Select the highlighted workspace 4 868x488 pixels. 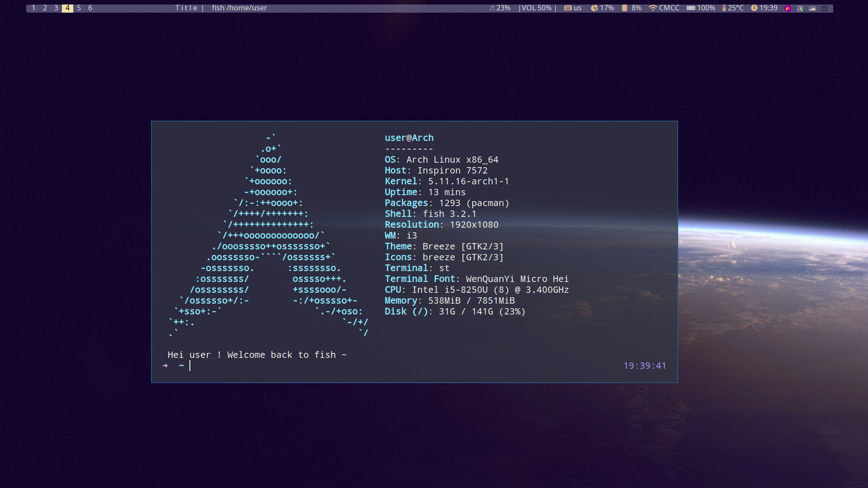(67, 8)
